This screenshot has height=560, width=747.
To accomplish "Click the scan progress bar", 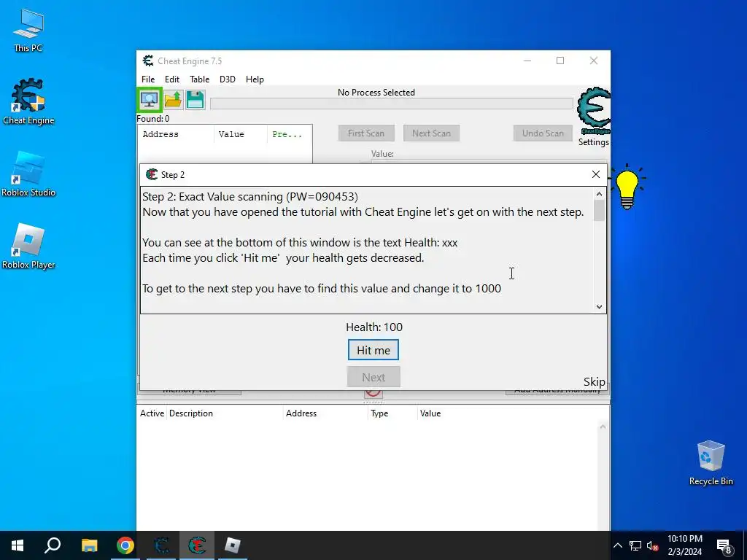I will click(392, 104).
